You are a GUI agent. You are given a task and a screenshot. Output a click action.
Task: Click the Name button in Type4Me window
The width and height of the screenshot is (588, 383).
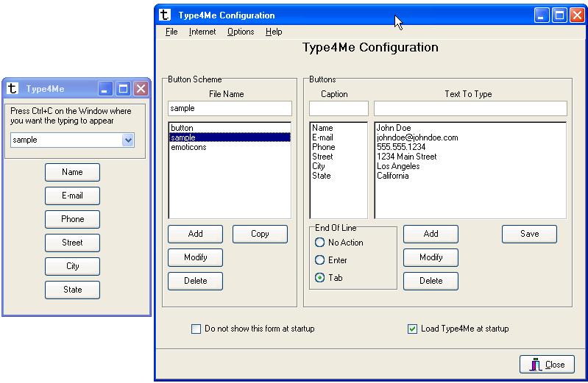72,172
